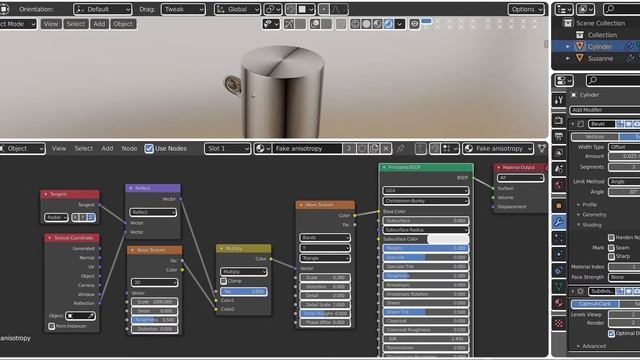The image size is (640, 360).
Task: Click Suzanne modifier wrench icon in outliner
Action: 630,58
